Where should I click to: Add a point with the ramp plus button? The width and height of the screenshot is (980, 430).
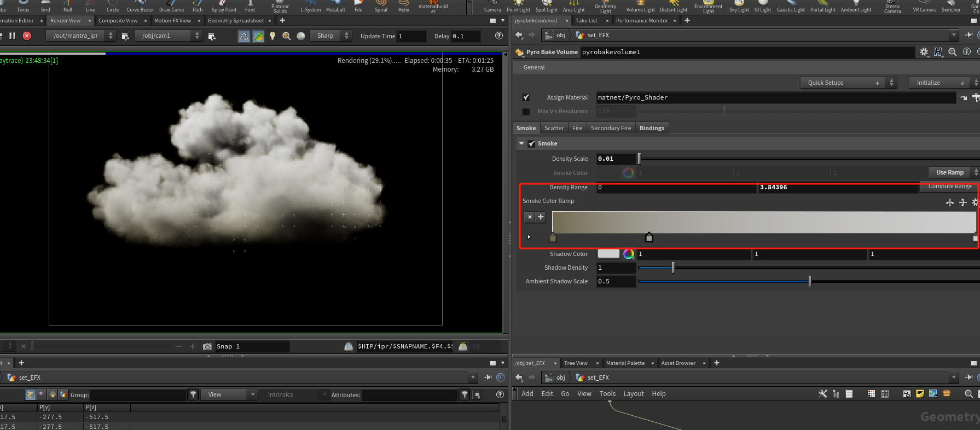(x=541, y=217)
